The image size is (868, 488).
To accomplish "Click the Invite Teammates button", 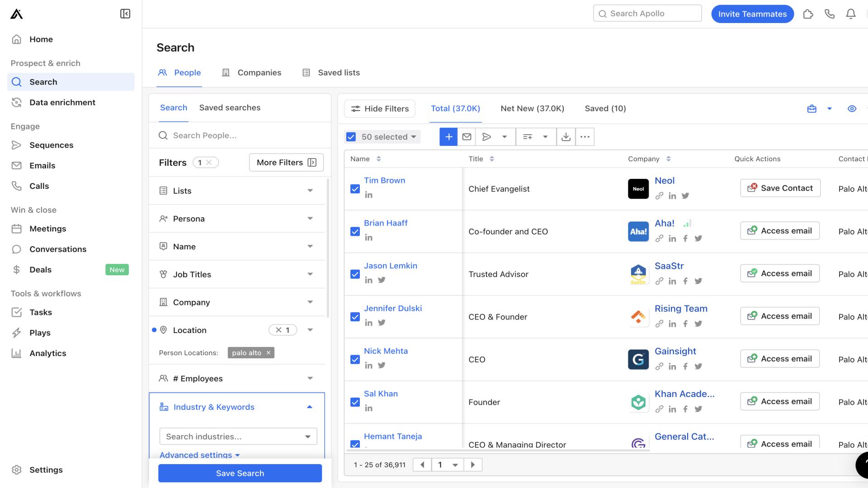I will 752,14.
